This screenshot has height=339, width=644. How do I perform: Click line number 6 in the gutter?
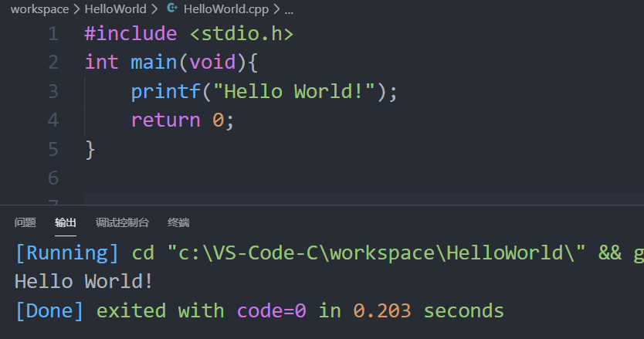coord(53,178)
